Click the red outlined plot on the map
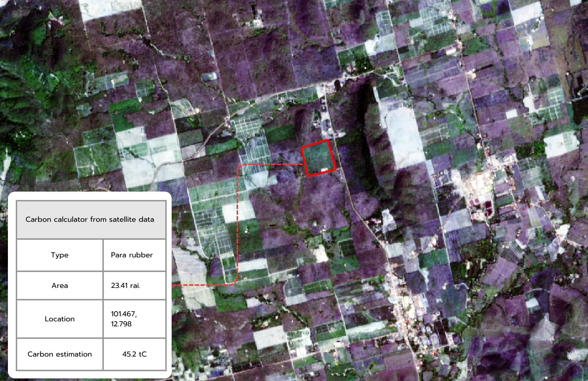Viewport: 588px width, 381px height. 318,158
